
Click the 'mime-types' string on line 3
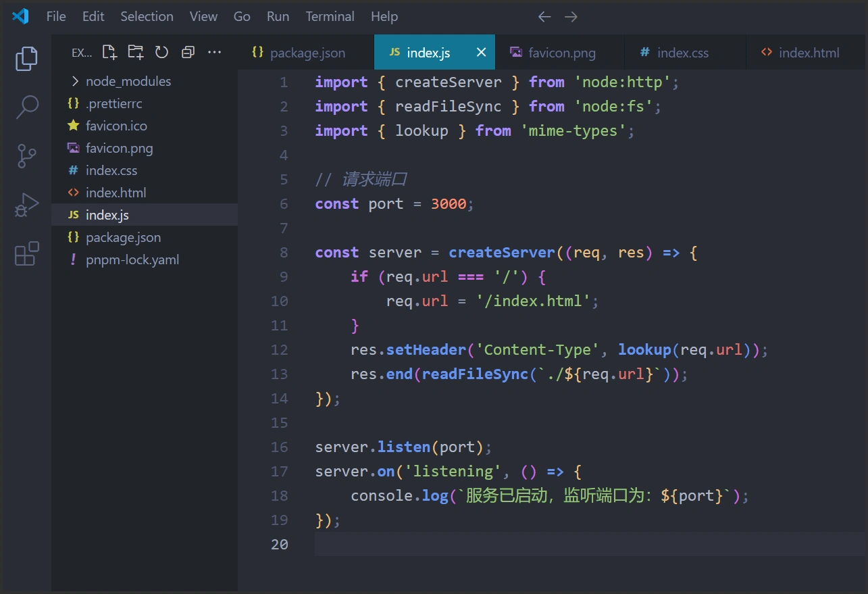pyautogui.click(x=573, y=130)
